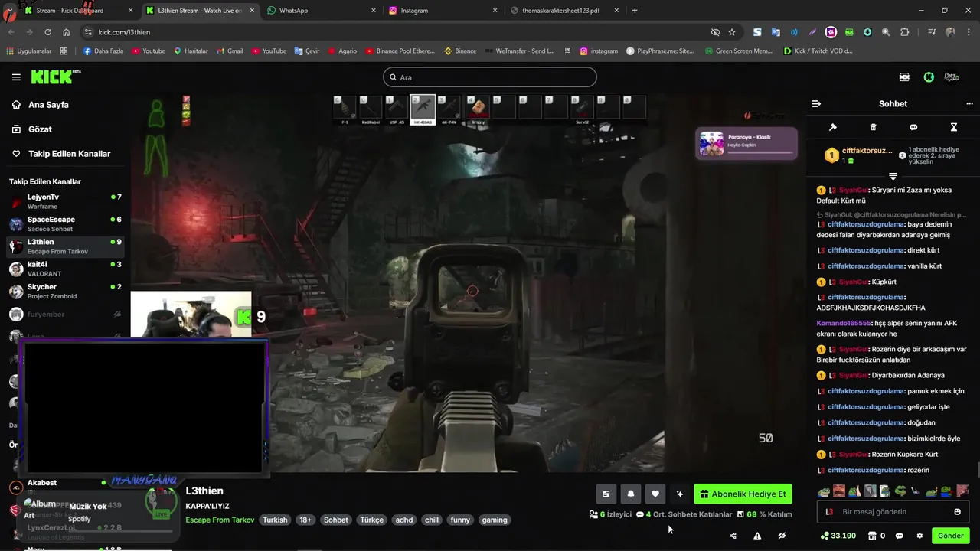Image resolution: width=980 pixels, height=551 pixels.
Task: Click the trash icon to clear chat
Action: pyautogui.click(x=874, y=127)
